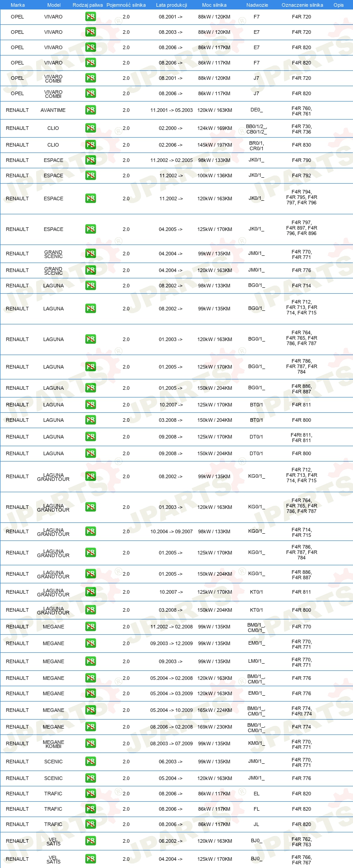The height and width of the screenshot is (868, 353).
Task: Click the 'Nadwozie' column header
Action: [257, 5]
